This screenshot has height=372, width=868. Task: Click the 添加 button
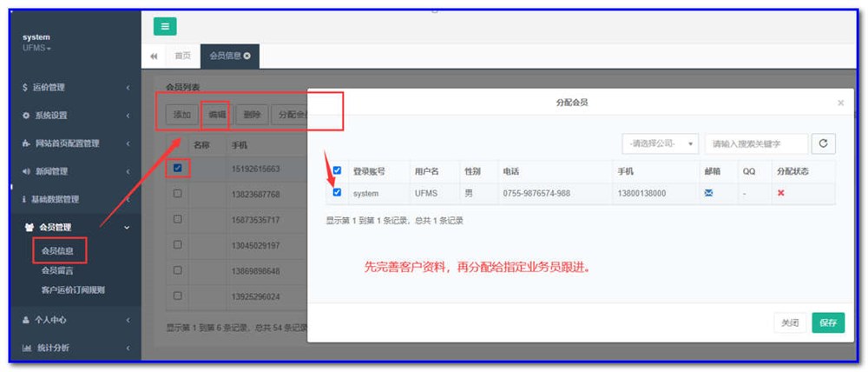[182, 115]
